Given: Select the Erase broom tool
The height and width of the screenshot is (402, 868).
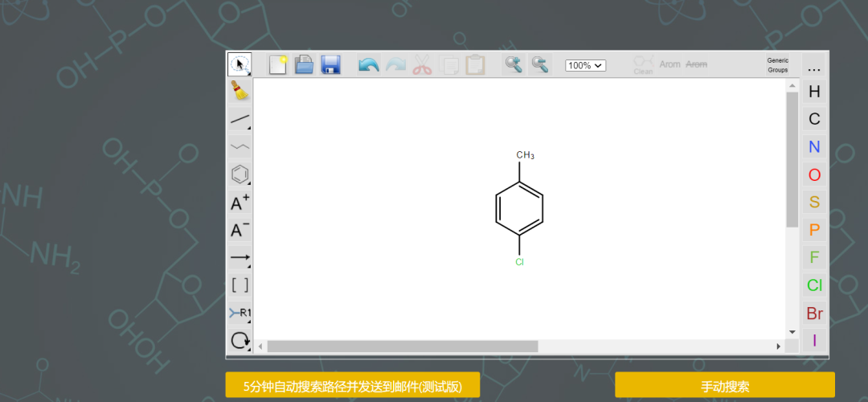Looking at the screenshot, I should click(240, 91).
